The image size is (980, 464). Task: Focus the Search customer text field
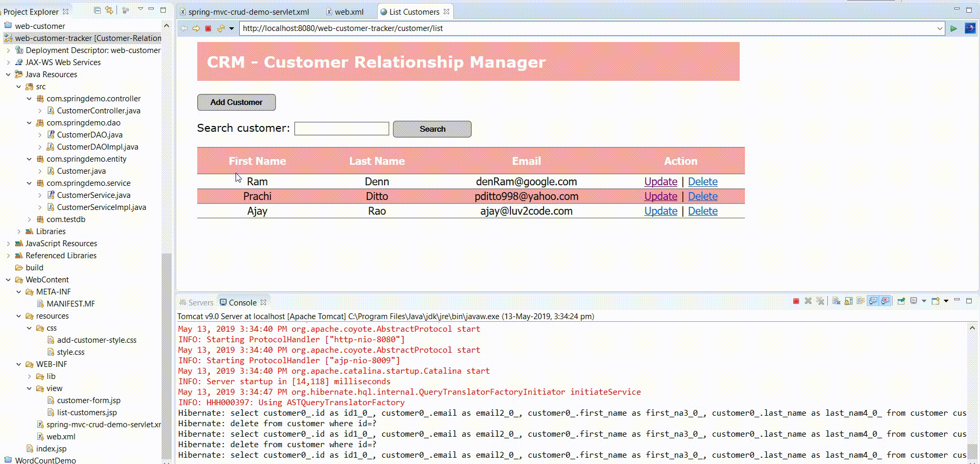342,129
